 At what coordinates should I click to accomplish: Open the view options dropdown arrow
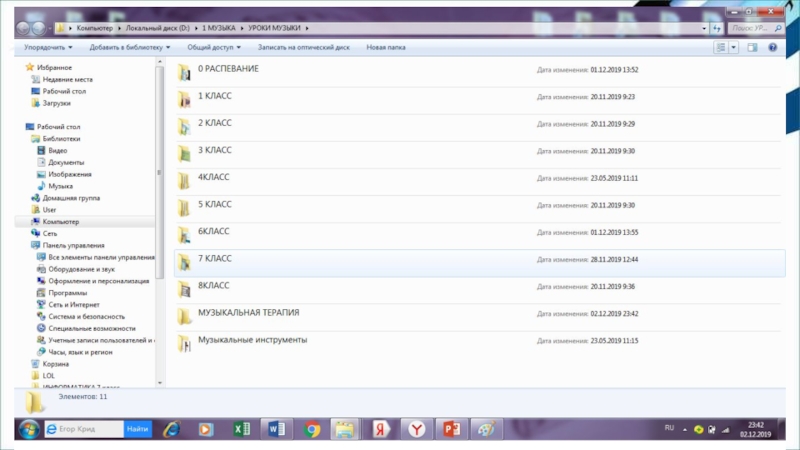coord(734,47)
